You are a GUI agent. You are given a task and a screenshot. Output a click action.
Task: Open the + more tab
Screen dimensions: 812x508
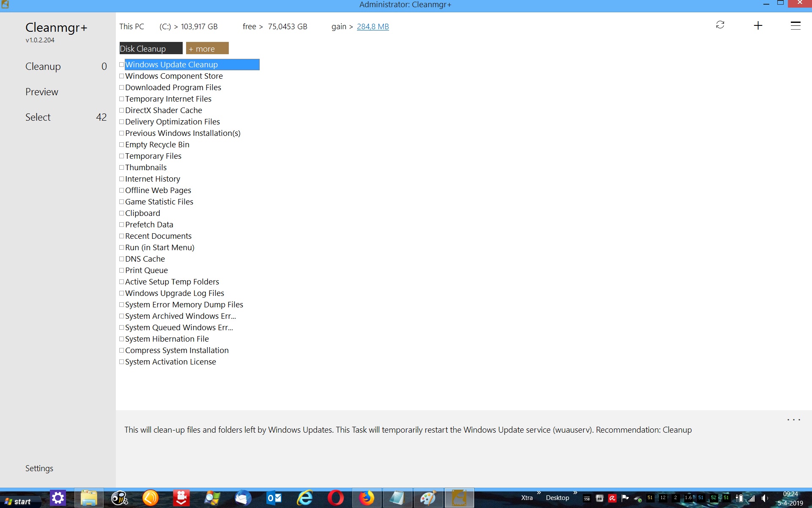[x=207, y=48]
